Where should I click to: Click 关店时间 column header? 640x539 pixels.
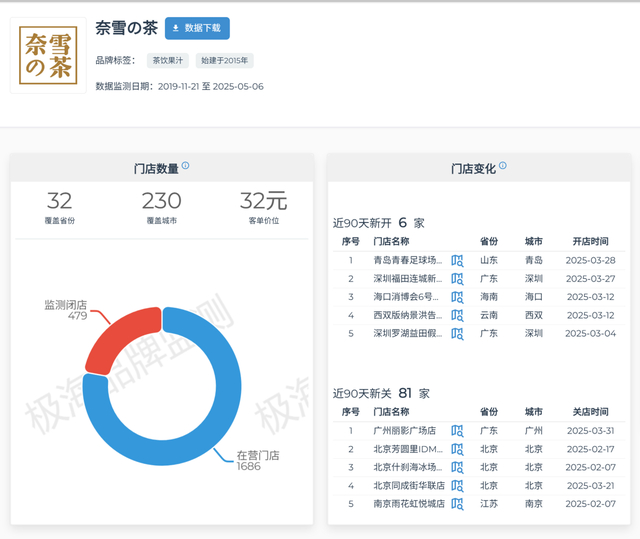click(x=590, y=411)
